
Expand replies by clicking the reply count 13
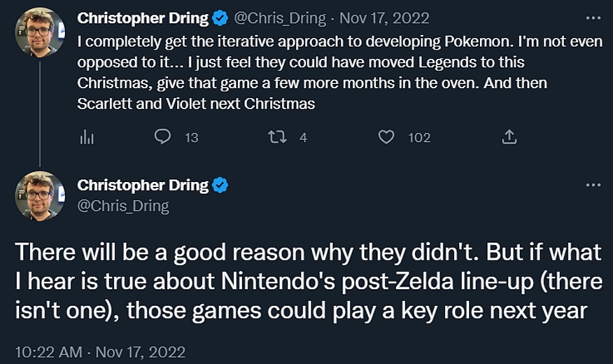point(191,137)
